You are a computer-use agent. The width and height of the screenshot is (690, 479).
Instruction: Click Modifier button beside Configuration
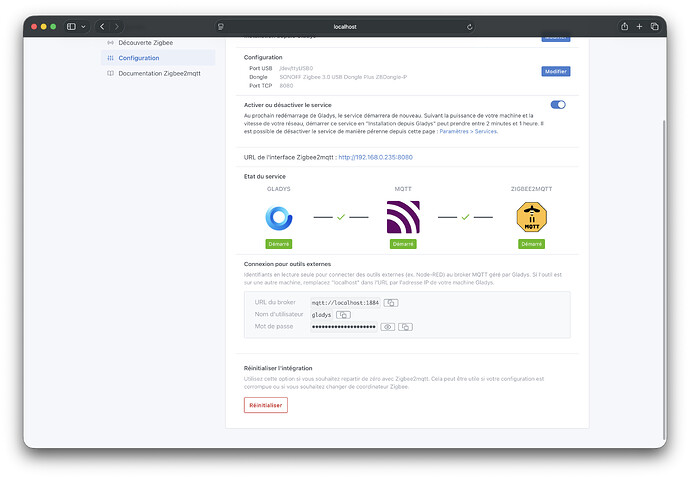pyautogui.click(x=556, y=71)
